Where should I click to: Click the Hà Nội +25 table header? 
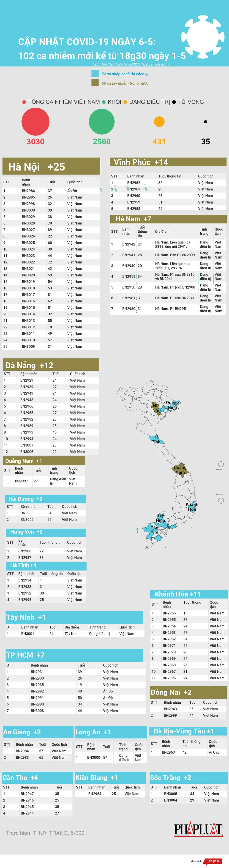click(x=51, y=166)
